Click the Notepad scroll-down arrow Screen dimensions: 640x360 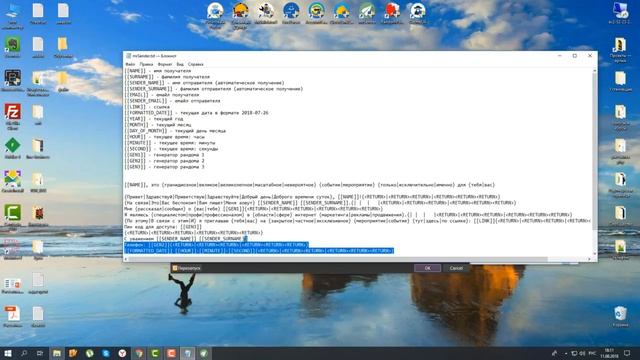(x=594, y=254)
